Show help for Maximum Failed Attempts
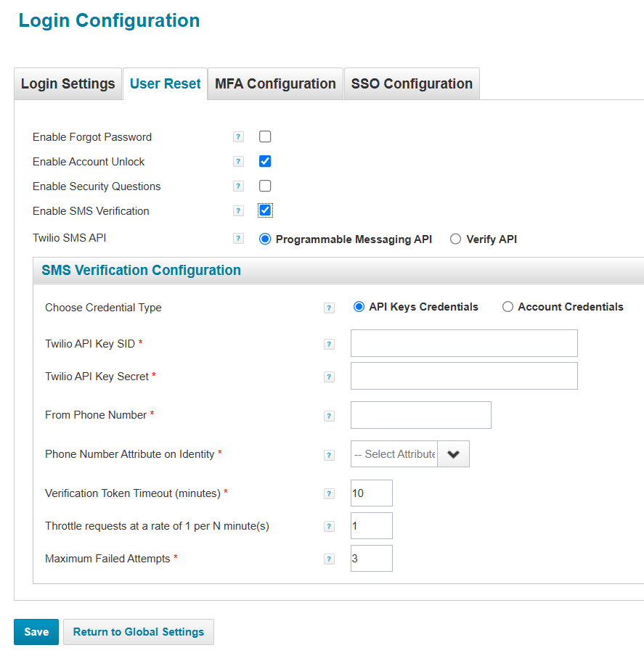The image size is (644, 661). (x=329, y=559)
